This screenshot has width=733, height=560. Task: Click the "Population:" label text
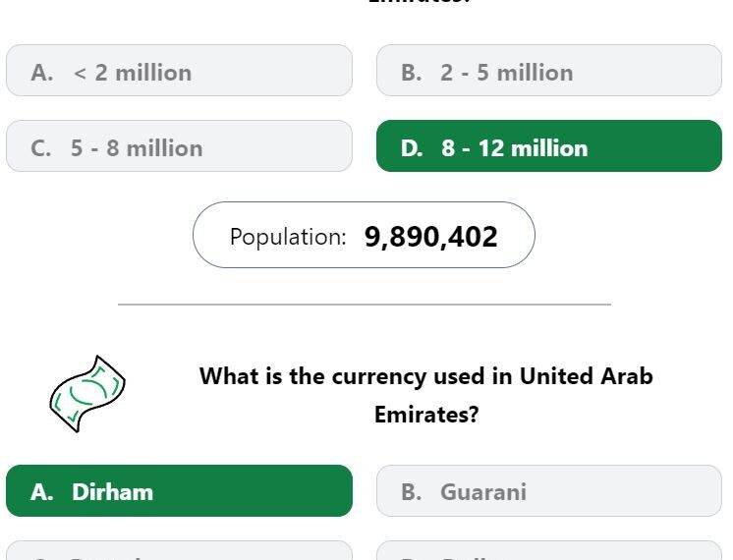pyautogui.click(x=288, y=238)
